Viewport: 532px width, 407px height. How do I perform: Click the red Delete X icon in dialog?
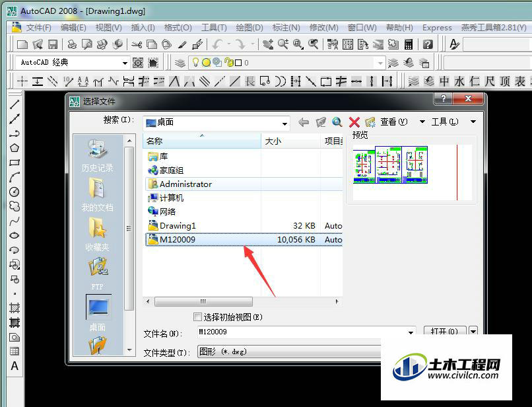(354, 122)
